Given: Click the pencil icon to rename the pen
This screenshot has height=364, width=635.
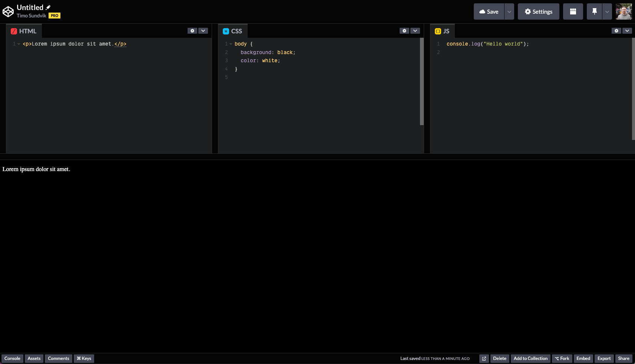Looking at the screenshot, I should (x=49, y=7).
